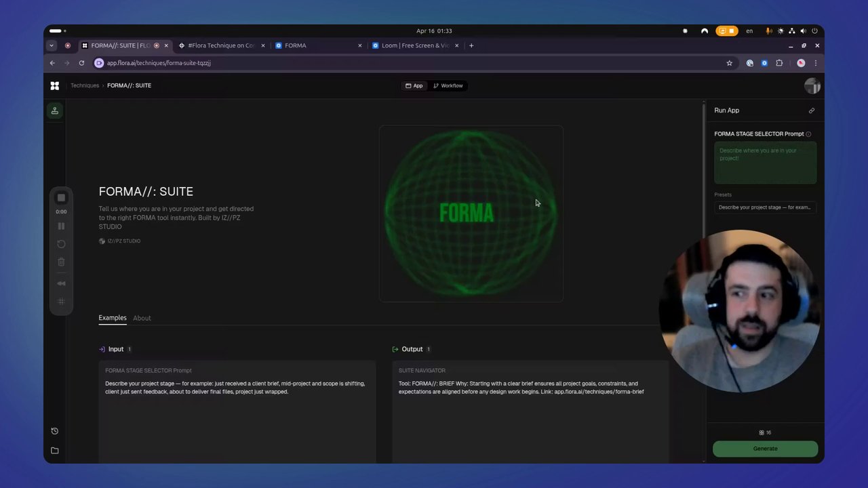Reload the page
Screen dimensions: 868x488
81,63
